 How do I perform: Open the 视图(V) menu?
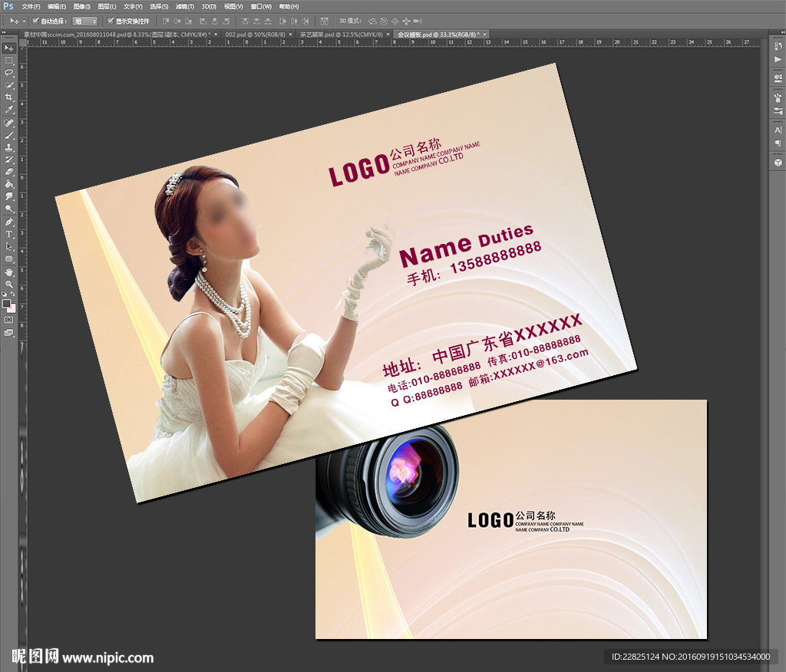coord(233,6)
